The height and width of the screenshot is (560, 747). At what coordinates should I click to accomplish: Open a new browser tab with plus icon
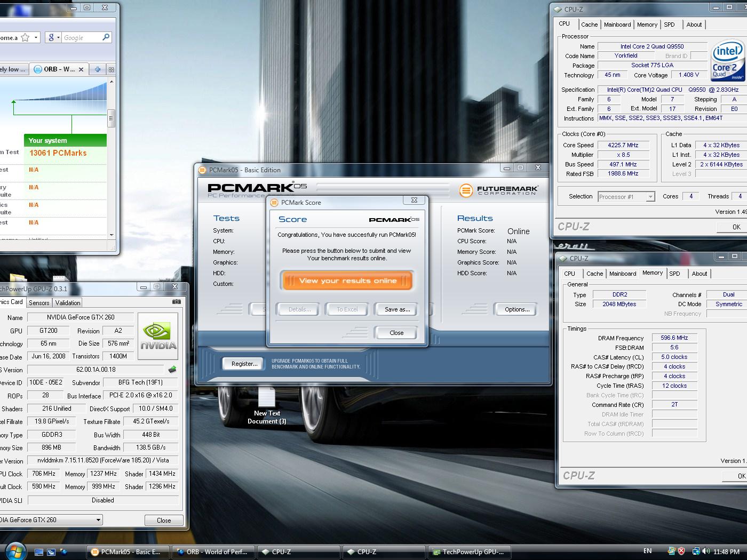pos(97,69)
